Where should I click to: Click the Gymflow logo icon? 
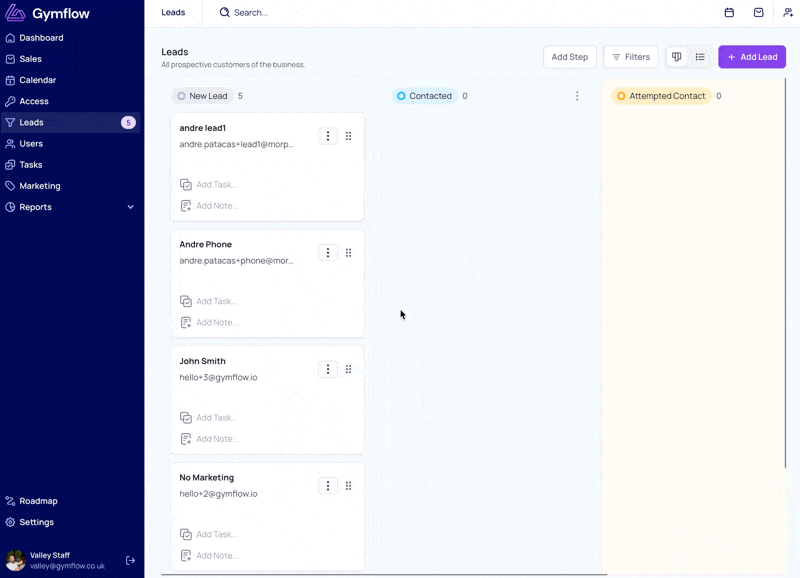(15, 13)
